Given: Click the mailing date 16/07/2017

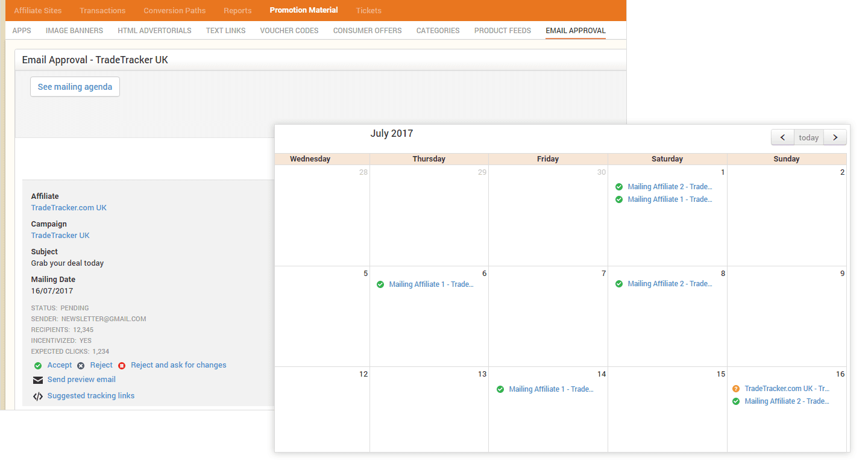Looking at the screenshot, I should point(52,291).
